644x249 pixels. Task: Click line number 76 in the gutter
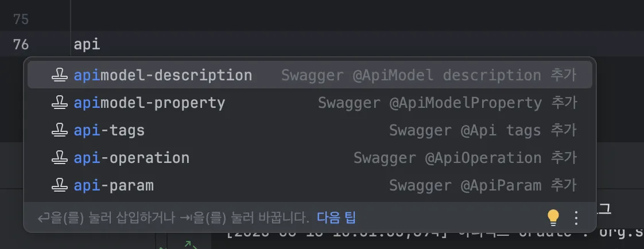tap(21, 45)
